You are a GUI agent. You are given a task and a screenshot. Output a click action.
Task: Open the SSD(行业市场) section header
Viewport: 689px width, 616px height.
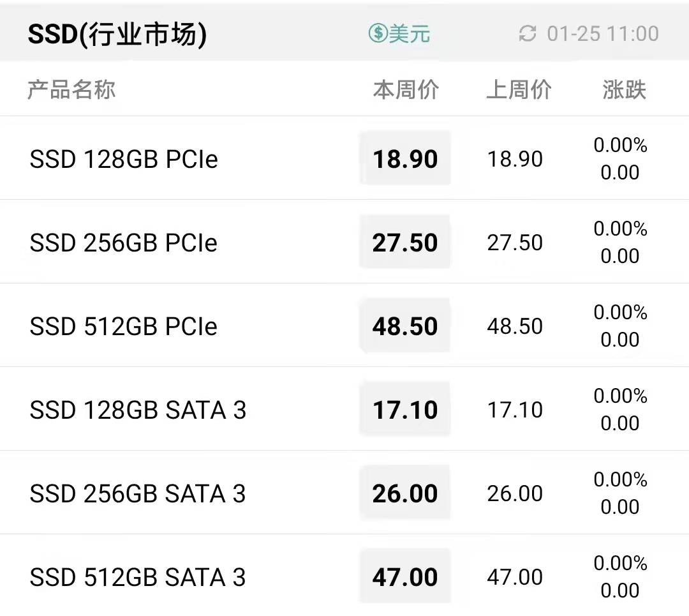[x=117, y=34]
